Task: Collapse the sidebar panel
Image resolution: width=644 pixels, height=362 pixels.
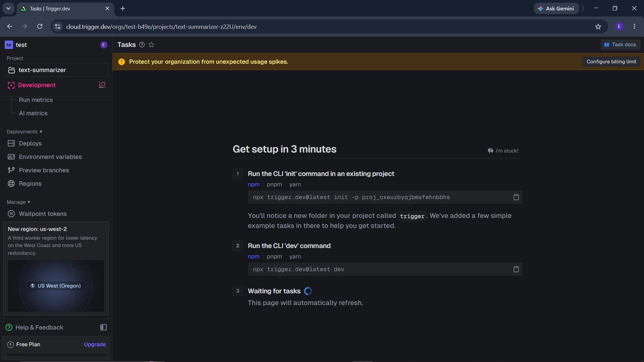Action: click(103, 327)
